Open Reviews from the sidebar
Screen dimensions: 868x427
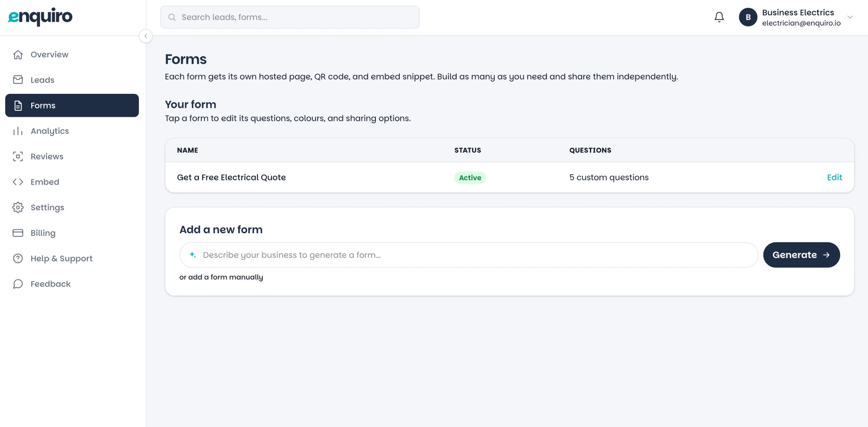click(72, 156)
